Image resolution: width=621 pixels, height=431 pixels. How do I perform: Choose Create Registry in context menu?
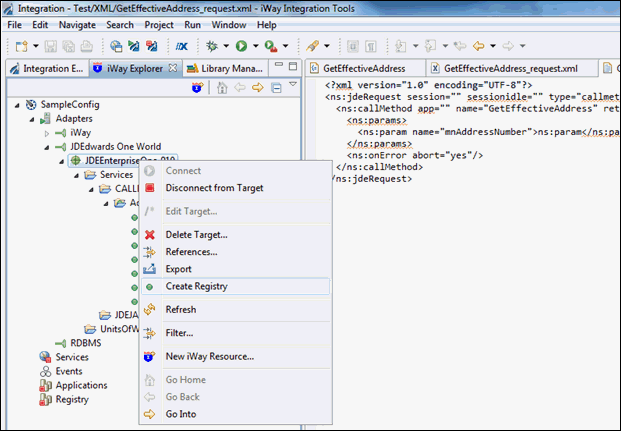coord(235,286)
